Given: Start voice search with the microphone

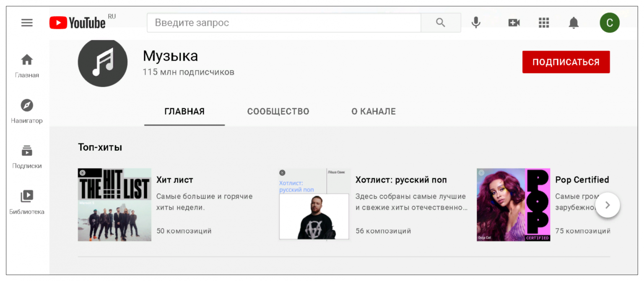Looking at the screenshot, I should pos(476,23).
